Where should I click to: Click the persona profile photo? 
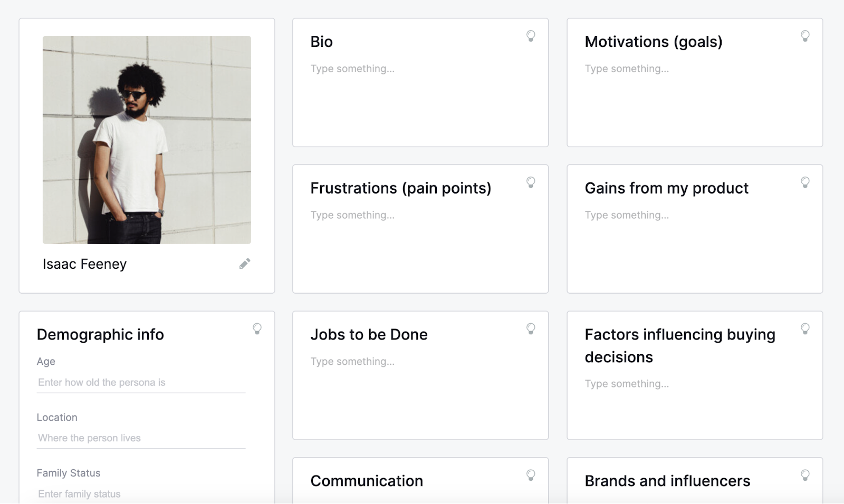tap(147, 140)
